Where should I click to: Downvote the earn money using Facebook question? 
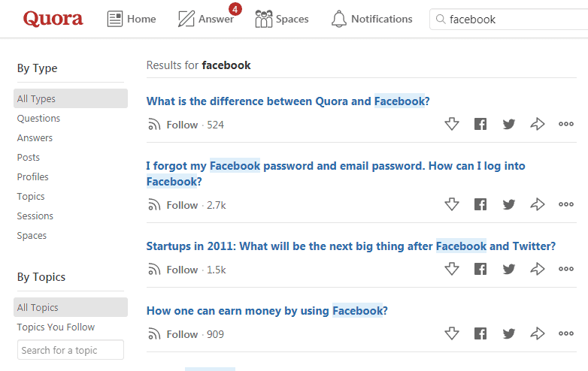(x=452, y=333)
